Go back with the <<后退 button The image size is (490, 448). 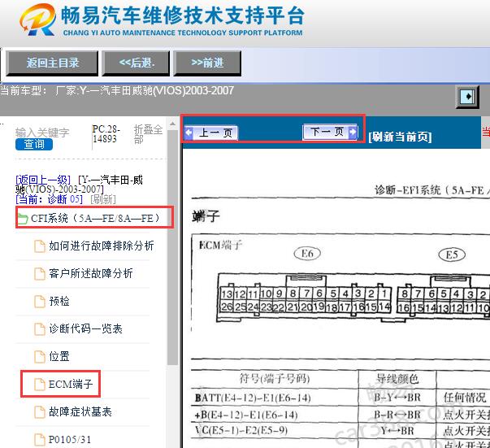pos(136,63)
